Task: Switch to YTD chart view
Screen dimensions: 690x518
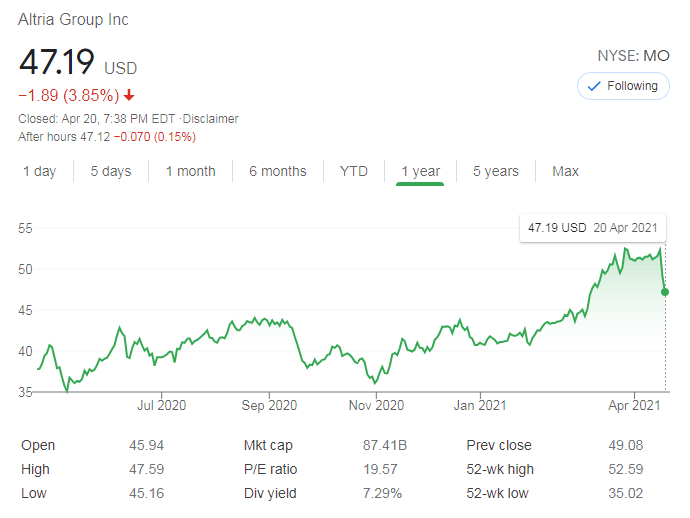Action: (x=354, y=171)
